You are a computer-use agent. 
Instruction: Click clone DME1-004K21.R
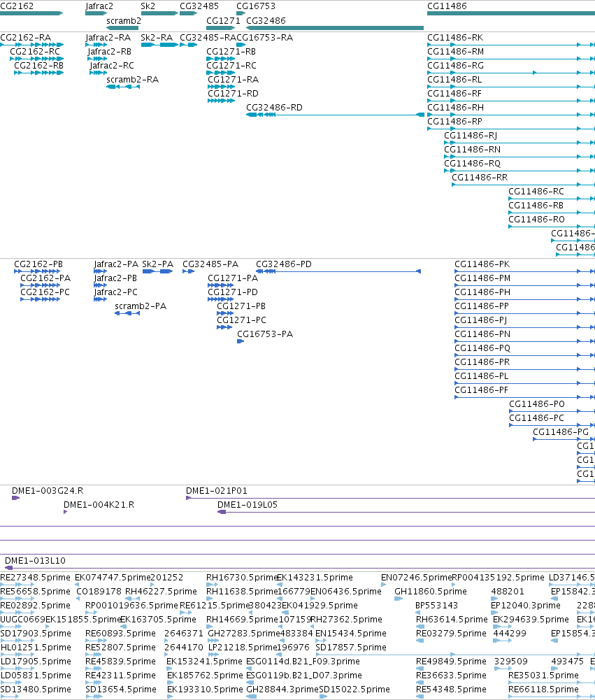pos(99,505)
